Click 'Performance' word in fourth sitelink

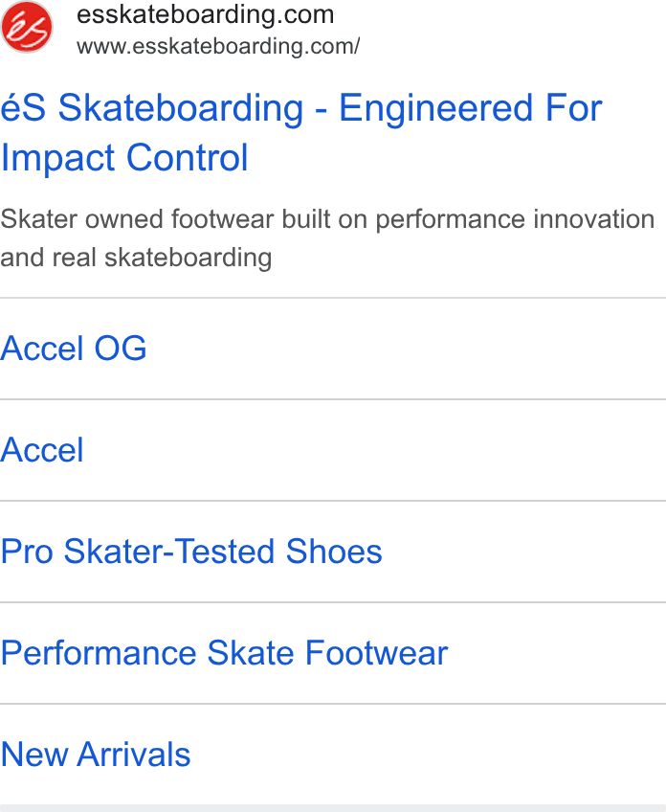(99, 652)
